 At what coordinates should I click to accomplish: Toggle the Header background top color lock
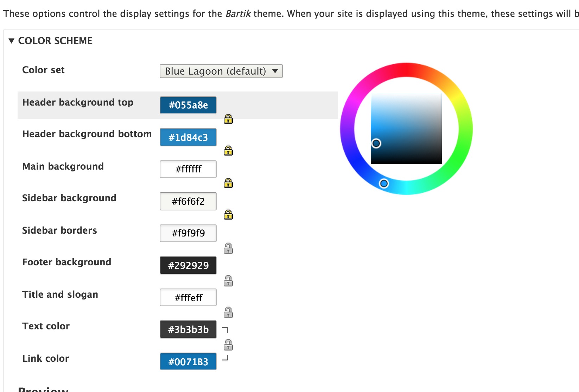[x=228, y=119]
